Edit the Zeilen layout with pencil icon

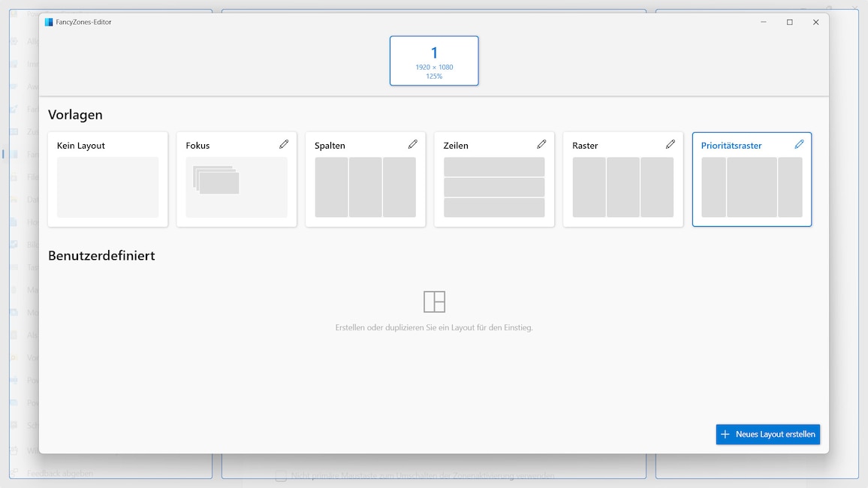click(x=541, y=144)
